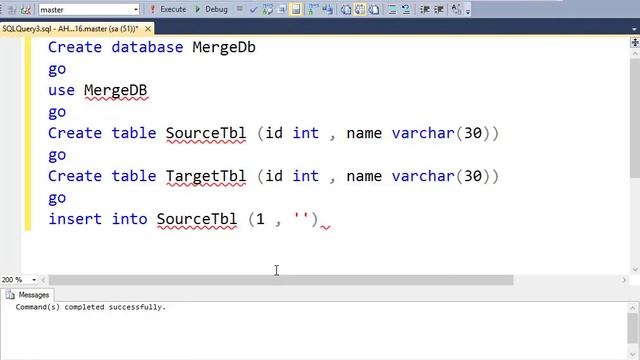Click the editor vertical scrollbar thumb
The height and width of the screenshot is (360, 640).
coord(635,118)
